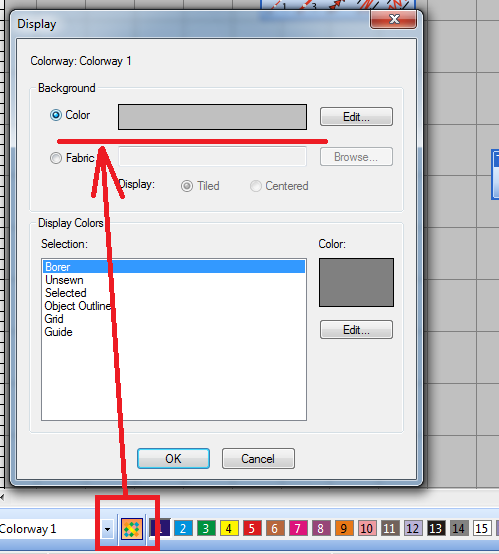The width and height of the screenshot is (499, 554).
Task: Open the Colorway 1 dropdown arrow
Action: click(x=107, y=529)
